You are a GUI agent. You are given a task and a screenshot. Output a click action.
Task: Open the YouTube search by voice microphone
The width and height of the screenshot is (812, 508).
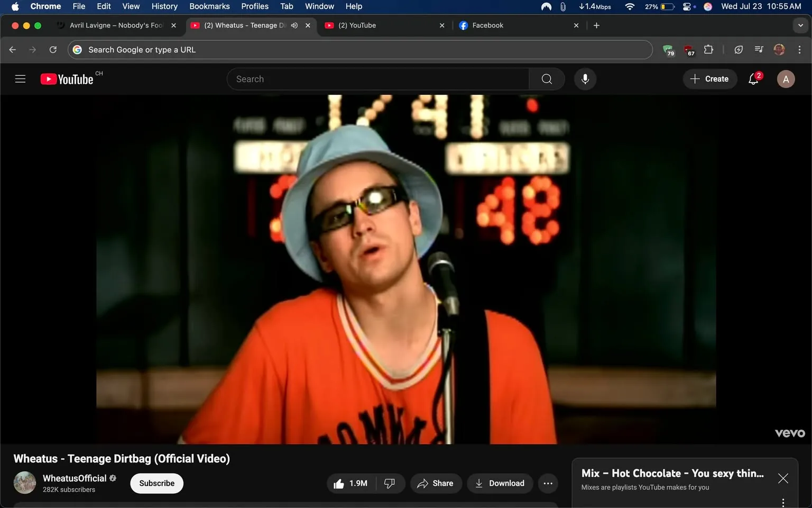(585, 79)
